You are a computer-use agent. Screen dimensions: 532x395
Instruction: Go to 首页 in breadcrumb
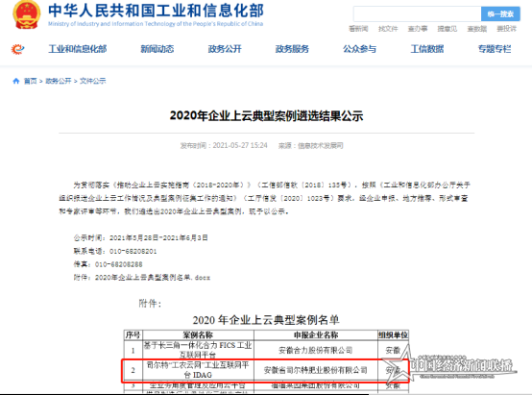tap(30, 81)
